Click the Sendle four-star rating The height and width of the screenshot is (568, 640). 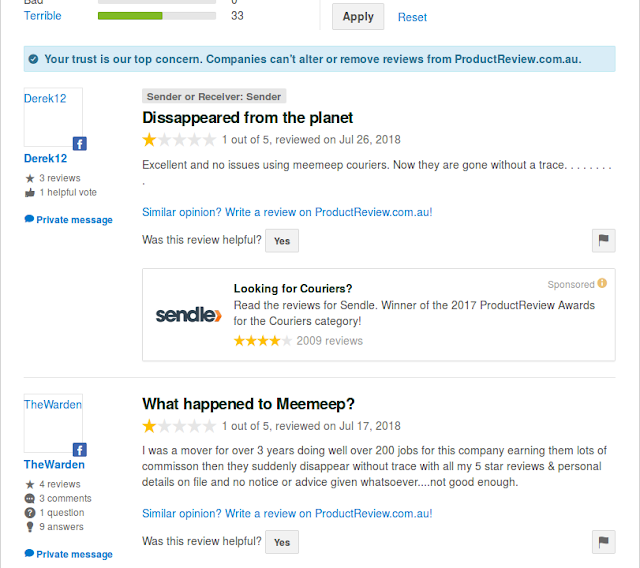263,341
